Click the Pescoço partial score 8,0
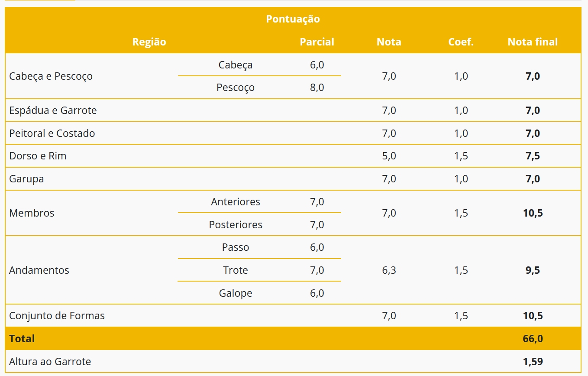The image size is (588, 376). [317, 88]
